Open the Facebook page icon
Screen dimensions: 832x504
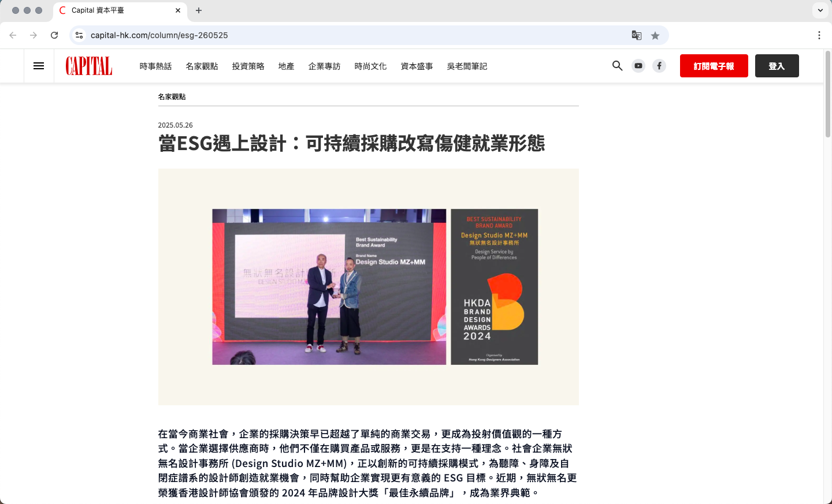pyautogui.click(x=659, y=66)
